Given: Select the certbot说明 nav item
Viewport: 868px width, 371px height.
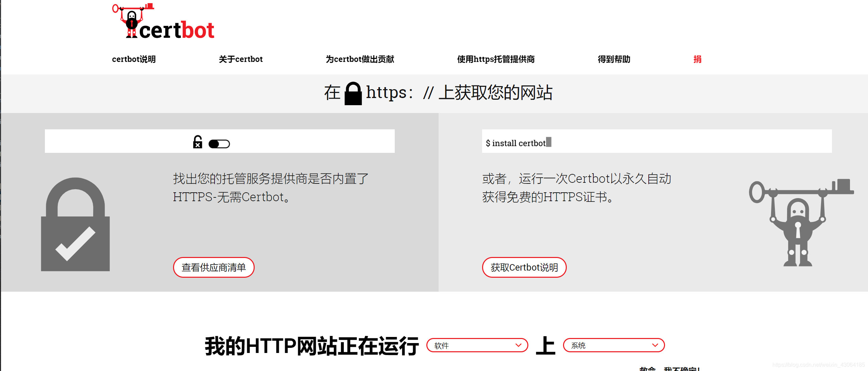Looking at the screenshot, I should tap(134, 59).
